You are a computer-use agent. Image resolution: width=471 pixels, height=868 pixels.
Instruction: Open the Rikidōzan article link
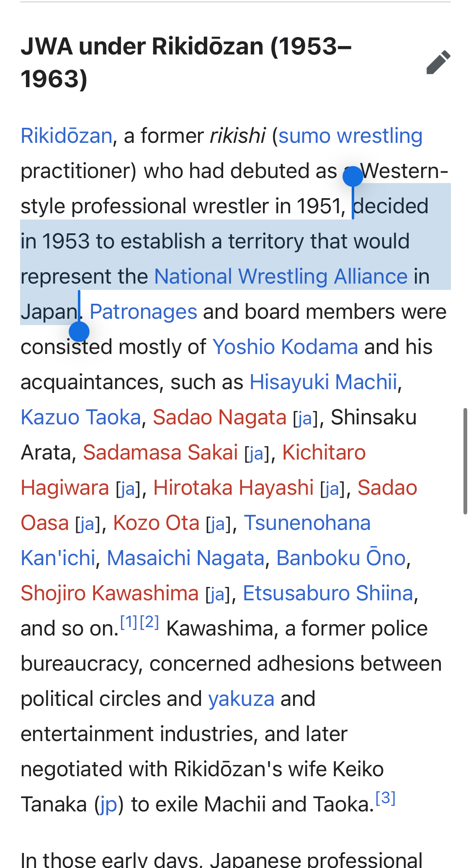(67, 136)
